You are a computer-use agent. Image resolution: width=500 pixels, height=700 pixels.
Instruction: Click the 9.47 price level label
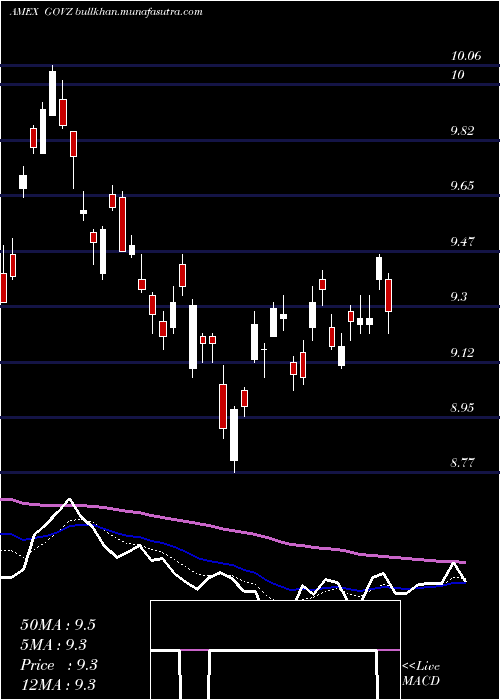click(x=462, y=242)
